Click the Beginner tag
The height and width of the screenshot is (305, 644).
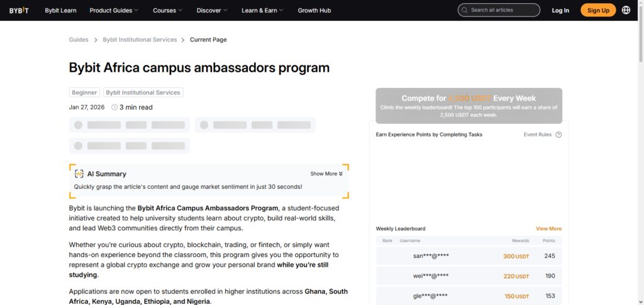(84, 92)
